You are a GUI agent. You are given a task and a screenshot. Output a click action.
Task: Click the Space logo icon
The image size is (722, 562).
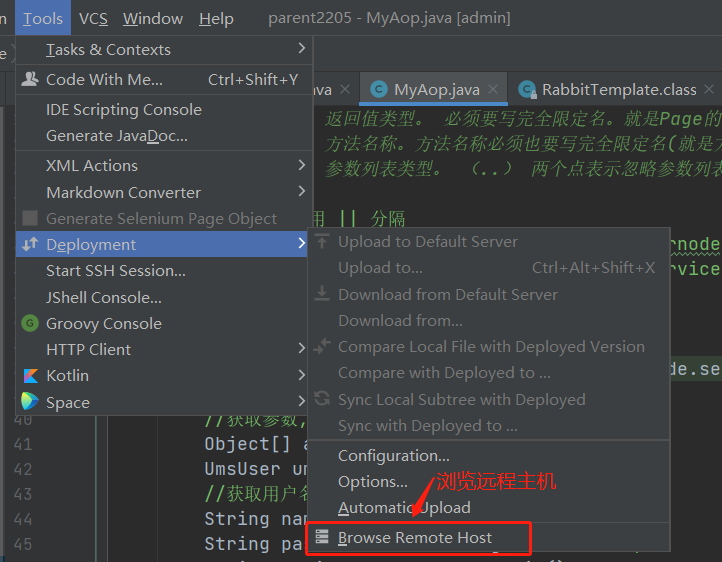tap(29, 401)
